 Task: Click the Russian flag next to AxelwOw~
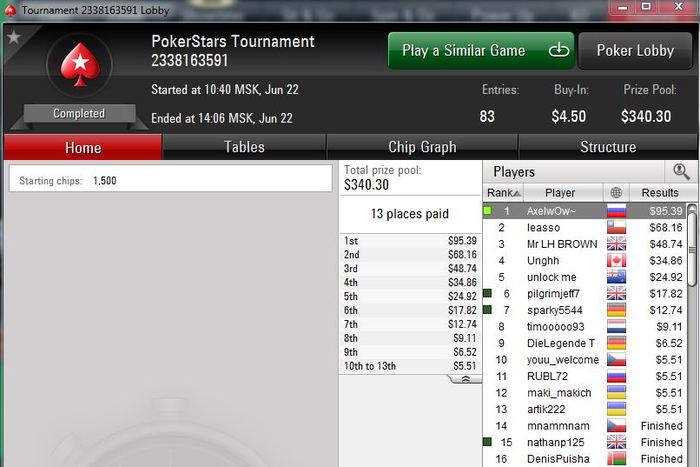point(617,211)
